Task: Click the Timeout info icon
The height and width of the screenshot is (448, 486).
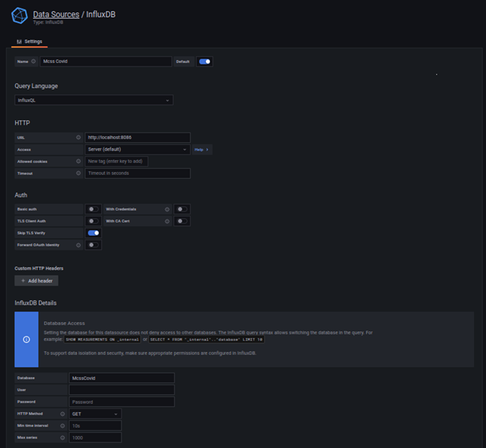Action: 78,173
